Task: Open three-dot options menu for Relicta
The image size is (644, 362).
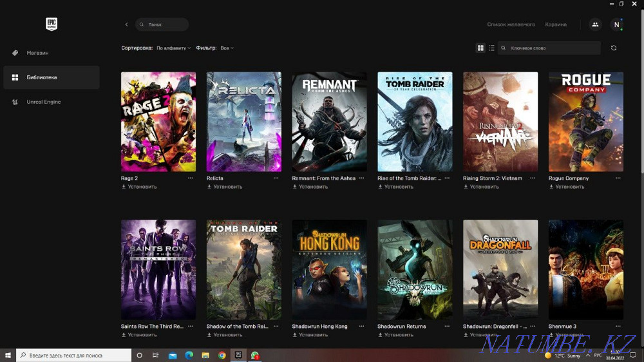Action: 276,178
